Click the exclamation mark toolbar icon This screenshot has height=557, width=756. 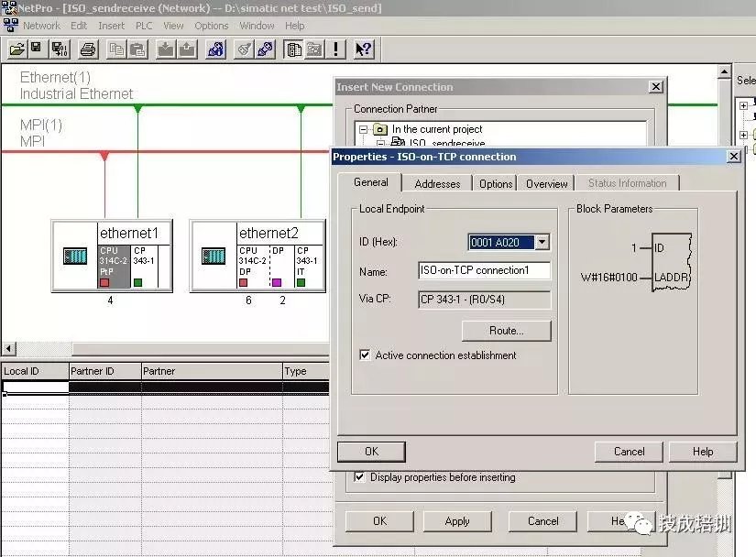[337, 49]
